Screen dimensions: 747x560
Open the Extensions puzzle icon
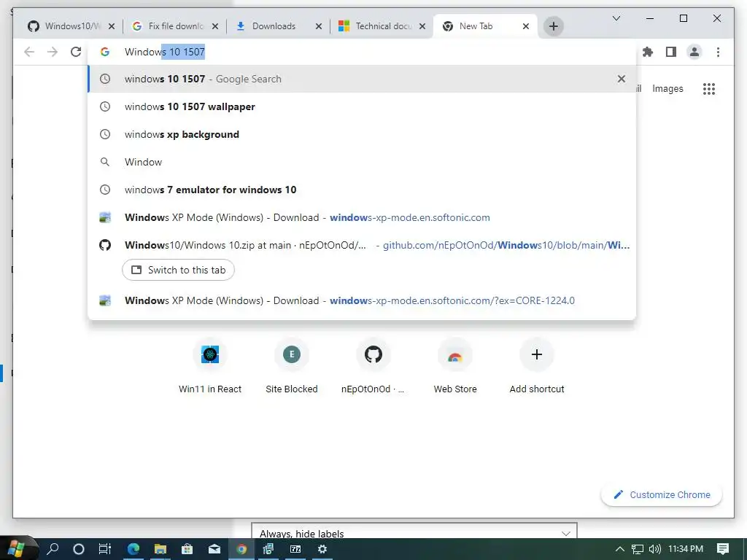point(648,52)
